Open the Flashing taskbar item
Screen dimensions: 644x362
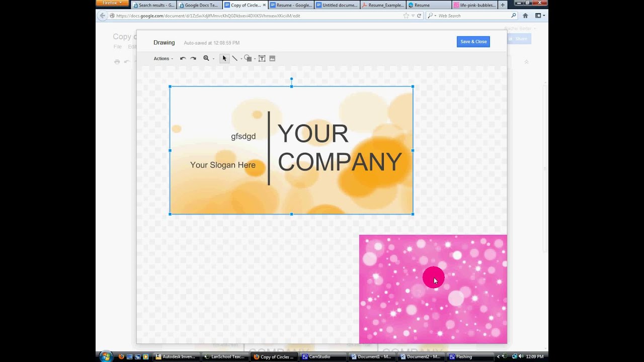(x=470, y=356)
